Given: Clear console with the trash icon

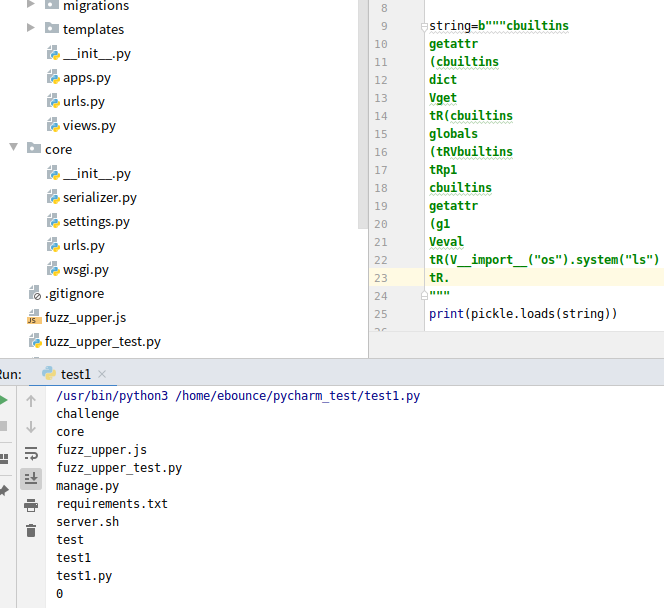Looking at the screenshot, I should (x=31, y=530).
